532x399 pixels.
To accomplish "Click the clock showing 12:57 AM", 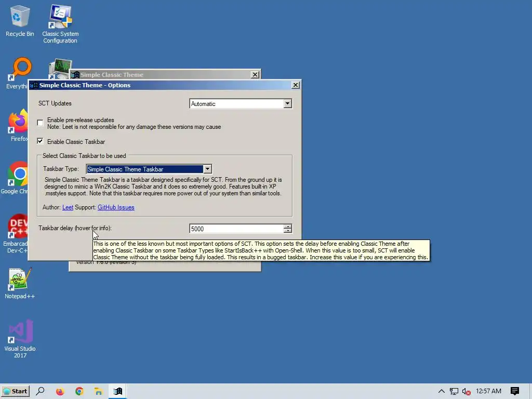I will (x=488, y=391).
